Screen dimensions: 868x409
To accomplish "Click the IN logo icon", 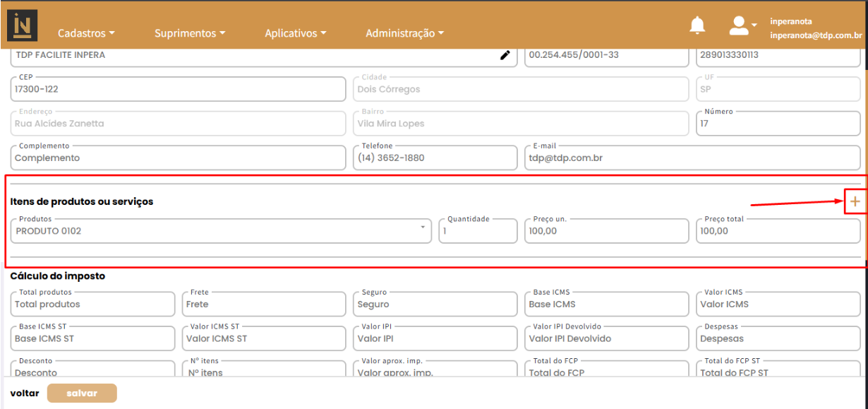I will [23, 25].
